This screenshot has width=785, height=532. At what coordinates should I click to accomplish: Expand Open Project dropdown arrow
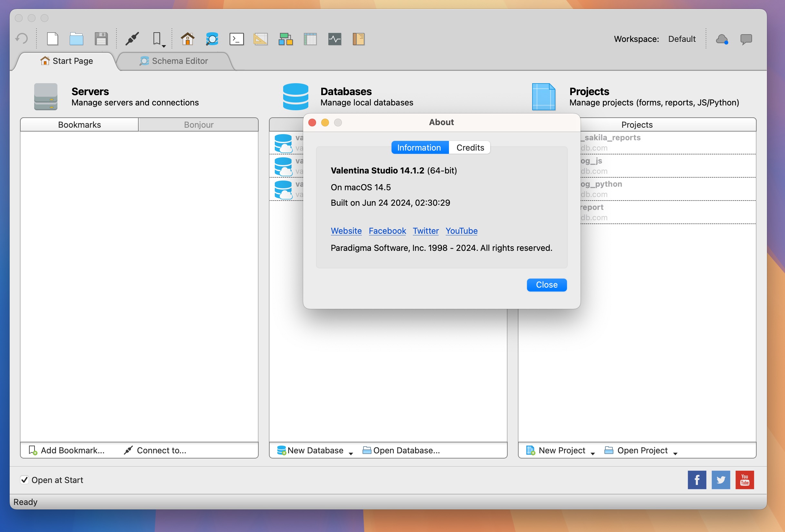(675, 453)
